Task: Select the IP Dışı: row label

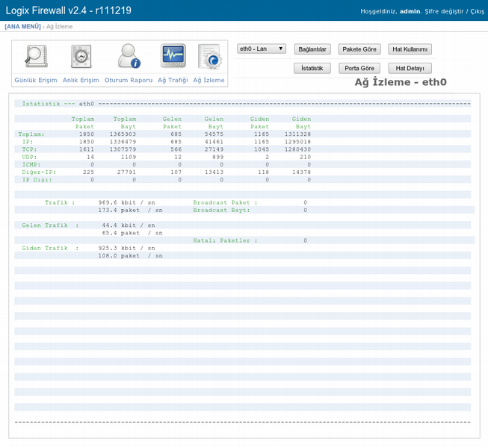Action: pyautogui.click(x=37, y=180)
